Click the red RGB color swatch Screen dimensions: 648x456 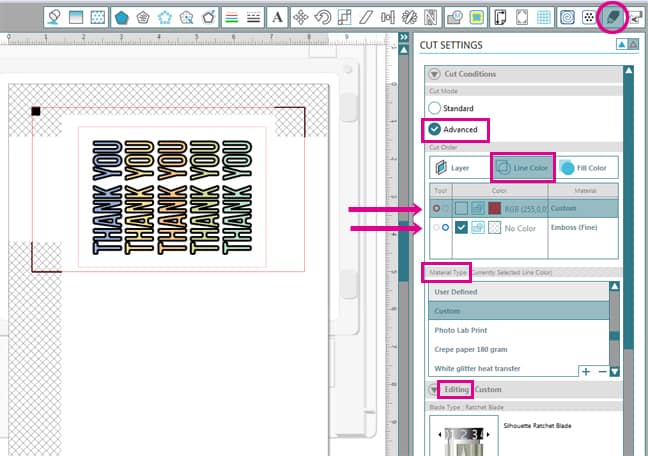pos(495,208)
